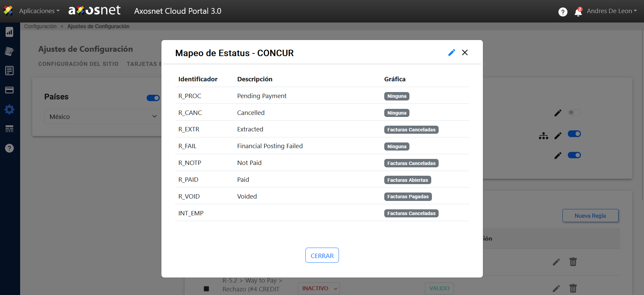Click the trash icon beside Nueva Regla table row
Image resolution: width=644 pixels, height=295 pixels.
click(x=573, y=262)
